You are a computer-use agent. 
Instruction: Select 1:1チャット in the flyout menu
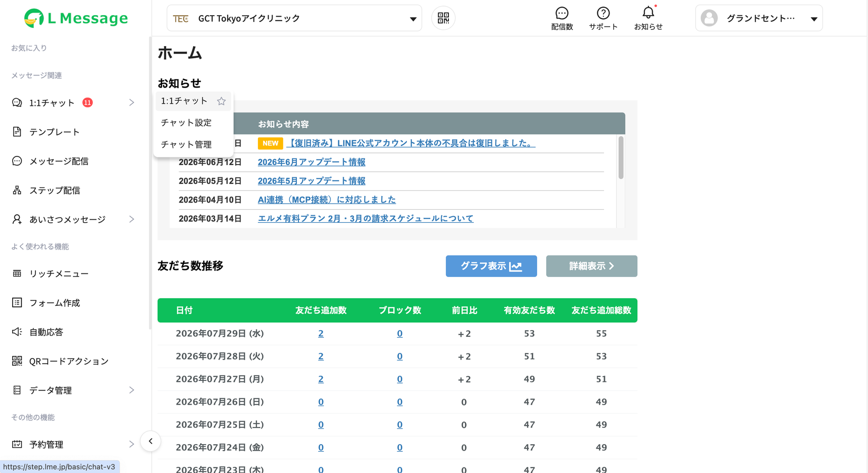point(184,101)
